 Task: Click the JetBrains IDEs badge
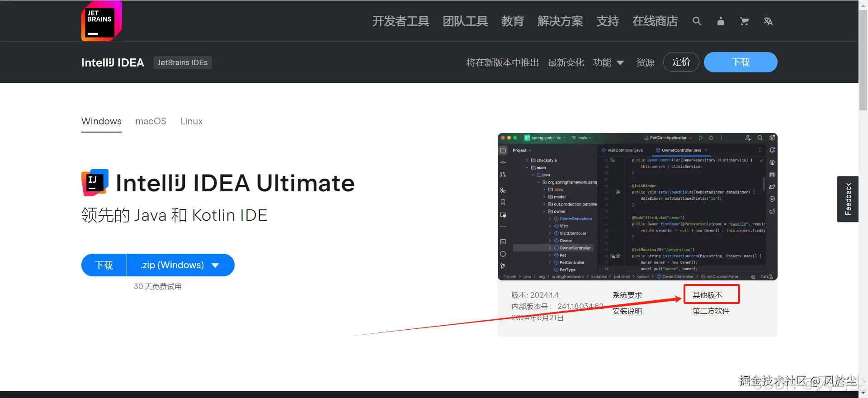[183, 62]
